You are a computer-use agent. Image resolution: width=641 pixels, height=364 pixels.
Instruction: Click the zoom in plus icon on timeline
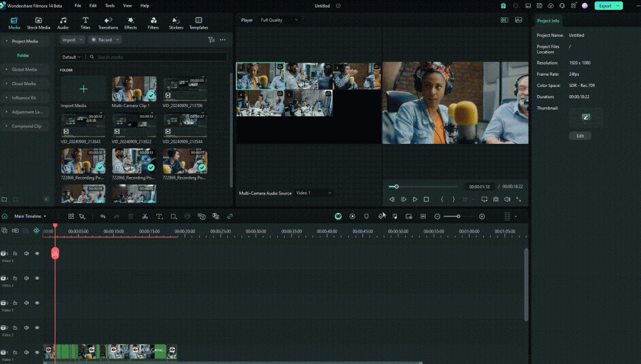482,216
